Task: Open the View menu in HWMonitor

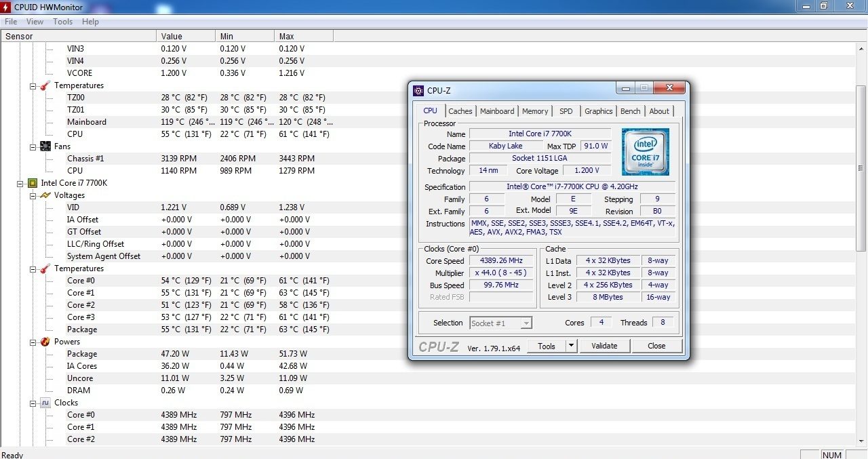Action: [x=35, y=22]
